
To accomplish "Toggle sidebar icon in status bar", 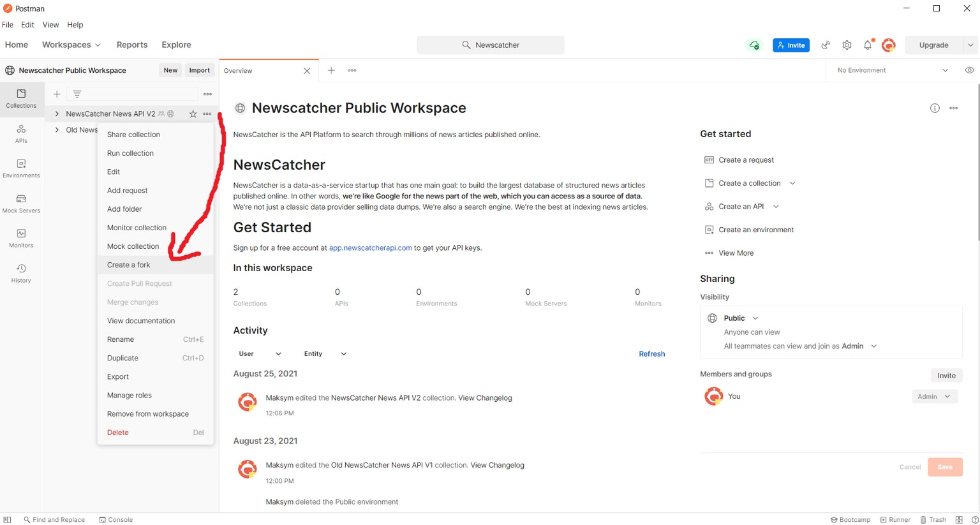I will (x=8, y=519).
